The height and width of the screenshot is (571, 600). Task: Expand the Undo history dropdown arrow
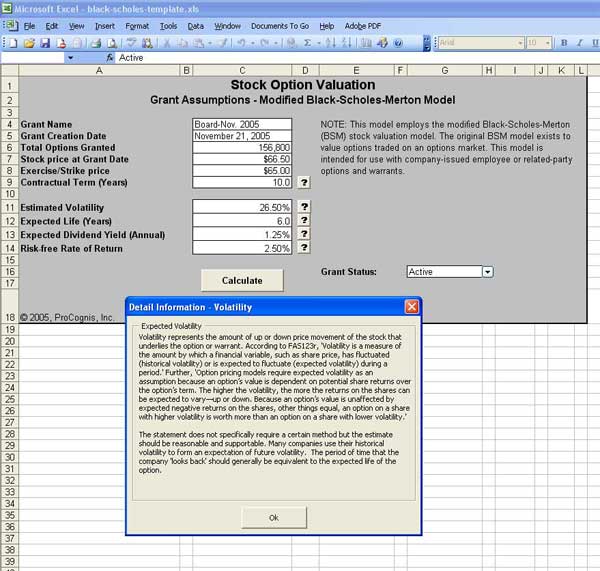(x=252, y=43)
